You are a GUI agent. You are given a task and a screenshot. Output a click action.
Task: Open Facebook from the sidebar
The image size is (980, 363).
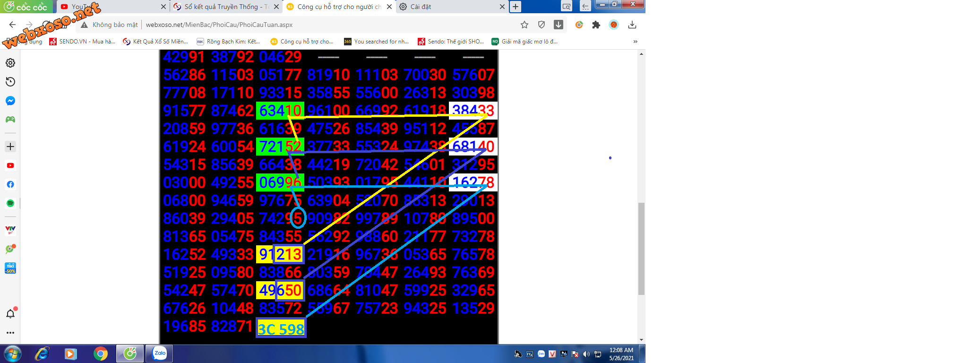10,184
